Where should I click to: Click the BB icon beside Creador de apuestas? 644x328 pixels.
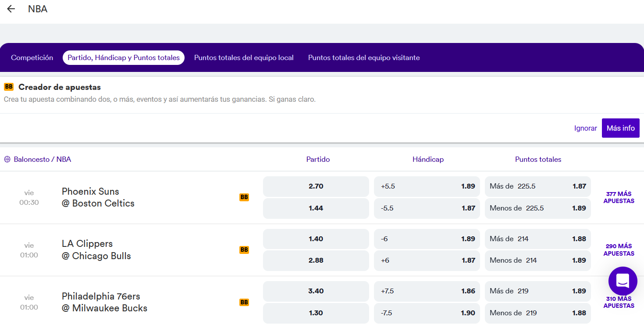click(x=9, y=87)
